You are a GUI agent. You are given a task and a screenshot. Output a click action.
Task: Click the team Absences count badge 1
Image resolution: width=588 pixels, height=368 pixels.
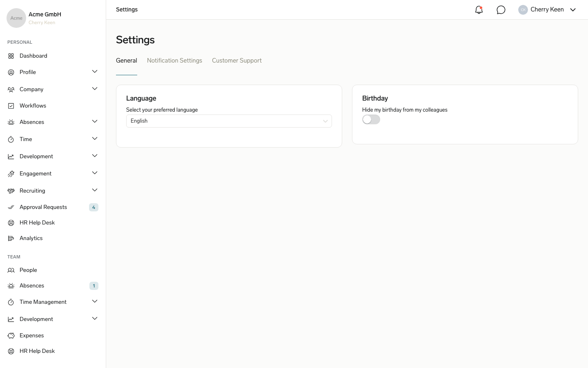[94, 286]
